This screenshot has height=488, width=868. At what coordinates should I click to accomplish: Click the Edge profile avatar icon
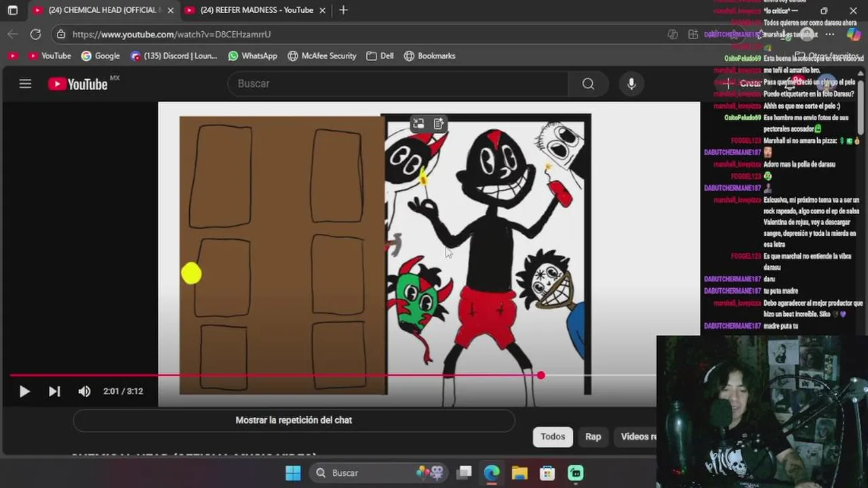tap(806, 34)
